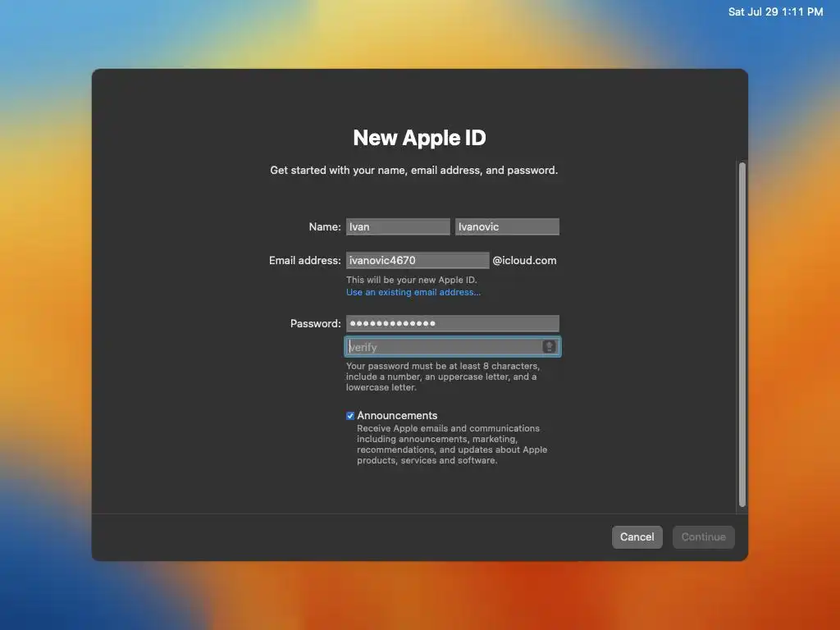Click the Continue button

point(703,536)
